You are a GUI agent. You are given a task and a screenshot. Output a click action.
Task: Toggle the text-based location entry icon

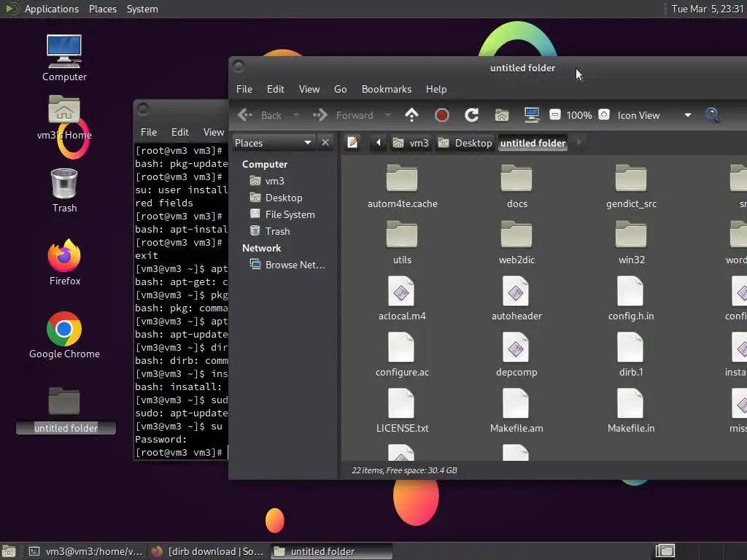(x=353, y=143)
